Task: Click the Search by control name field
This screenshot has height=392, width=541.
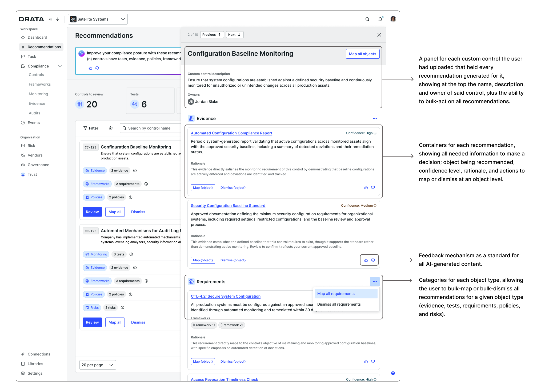Action: [x=151, y=128]
